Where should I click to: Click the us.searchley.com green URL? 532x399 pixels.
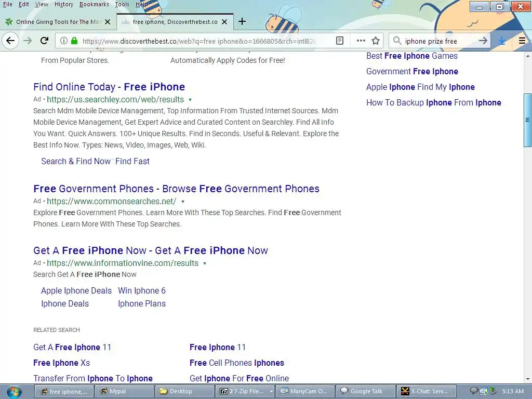(115, 100)
